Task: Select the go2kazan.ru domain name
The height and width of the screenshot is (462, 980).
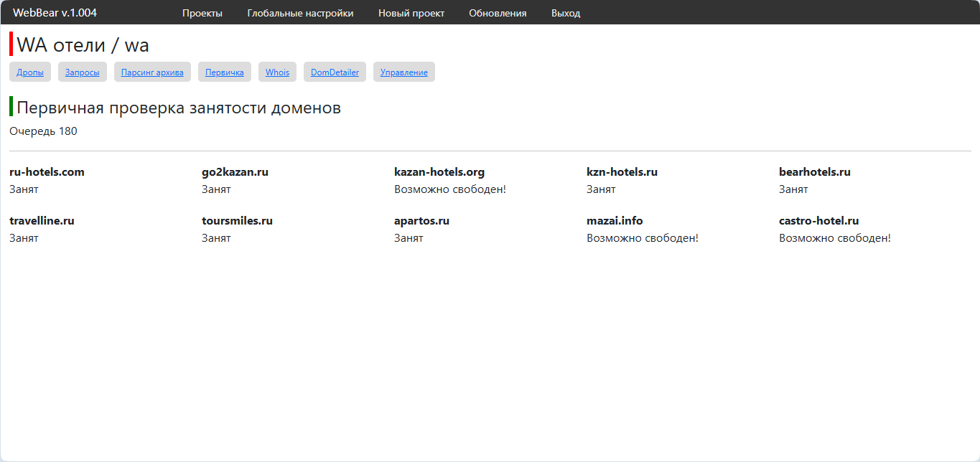Action: pyautogui.click(x=235, y=172)
